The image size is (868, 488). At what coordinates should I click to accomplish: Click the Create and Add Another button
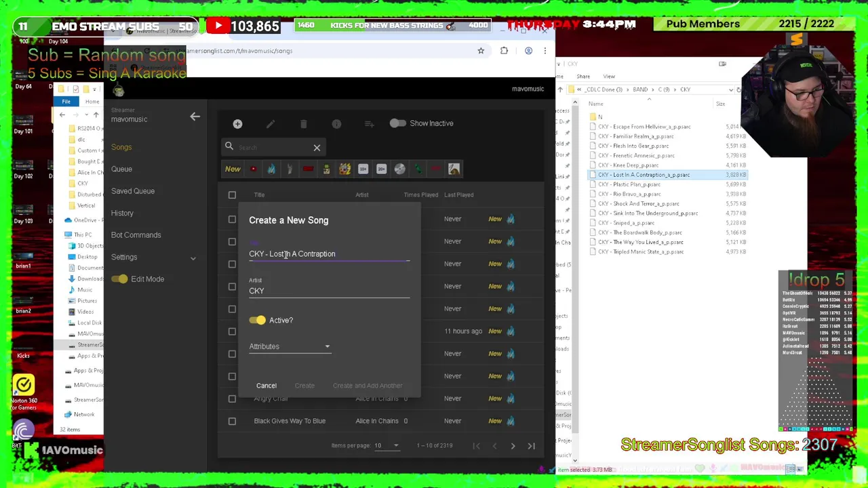[x=368, y=386]
